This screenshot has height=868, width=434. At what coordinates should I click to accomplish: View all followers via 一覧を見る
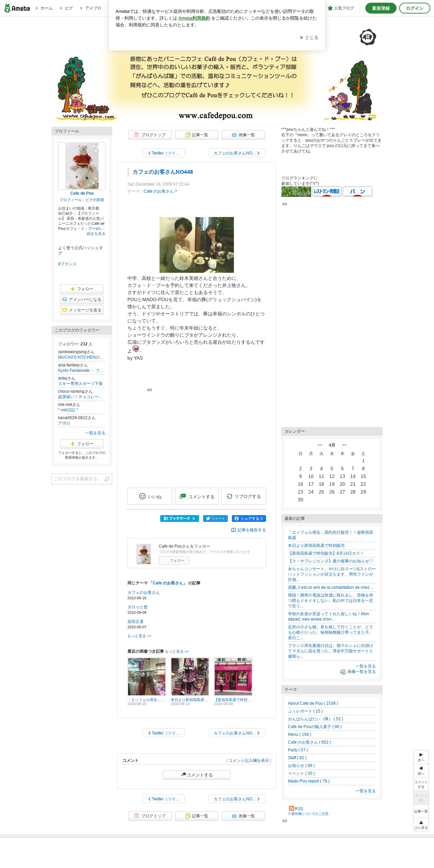pyautogui.click(x=95, y=433)
